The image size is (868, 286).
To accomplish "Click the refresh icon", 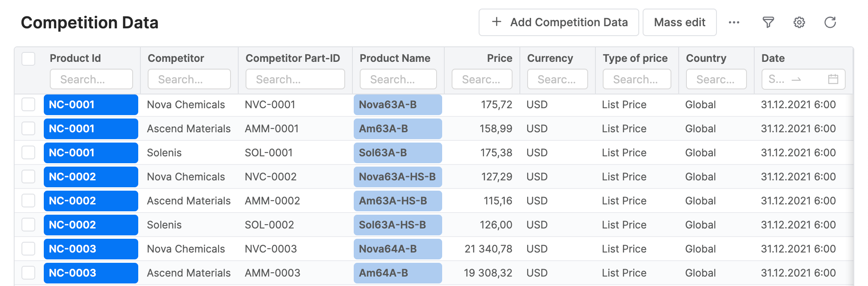I will click(830, 22).
